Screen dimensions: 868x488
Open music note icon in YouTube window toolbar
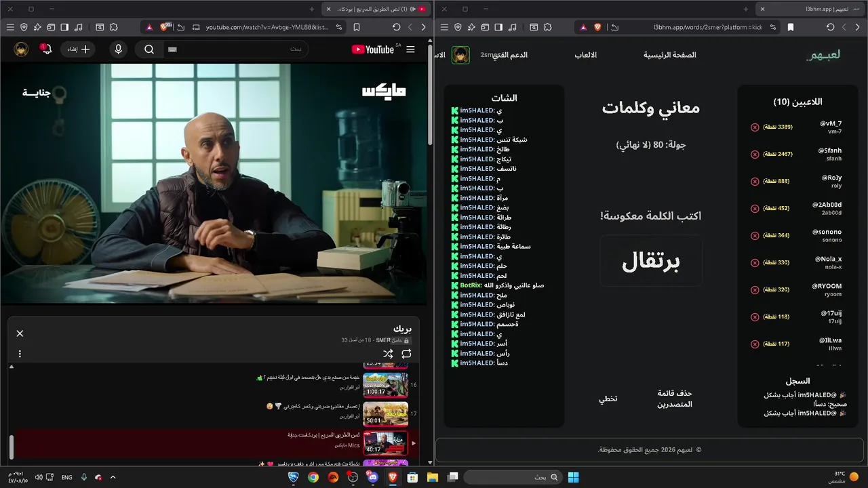(78, 27)
